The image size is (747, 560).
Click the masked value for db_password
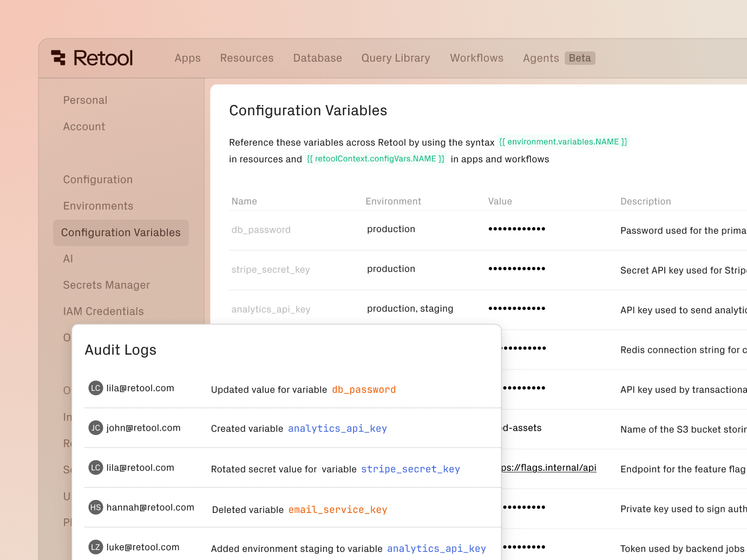[517, 229]
